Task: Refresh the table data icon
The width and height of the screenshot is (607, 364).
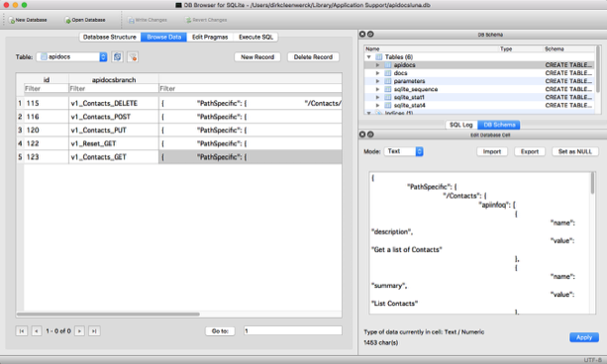Action: click(117, 56)
